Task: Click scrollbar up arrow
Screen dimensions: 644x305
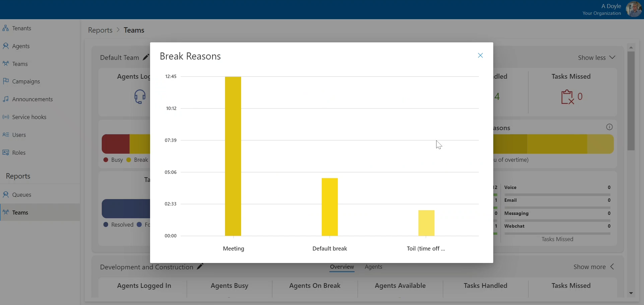Action: click(x=631, y=47)
